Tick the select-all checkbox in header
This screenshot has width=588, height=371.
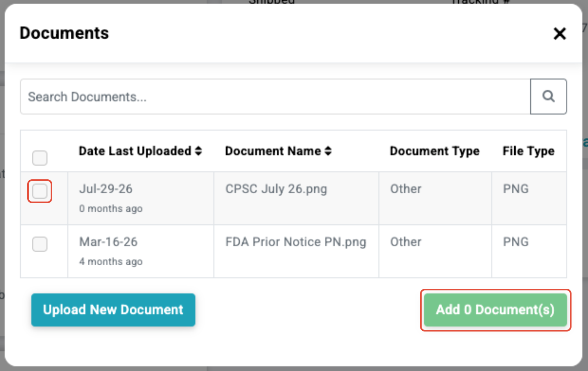[40, 158]
